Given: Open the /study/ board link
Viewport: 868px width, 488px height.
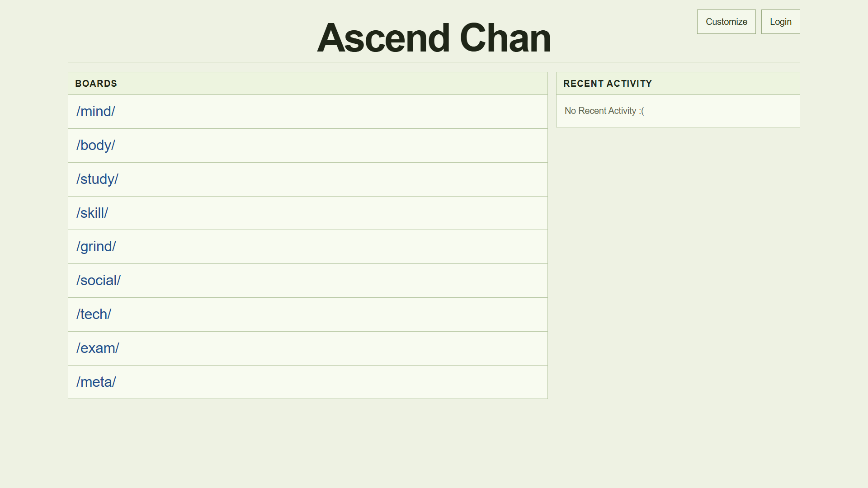Looking at the screenshot, I should pyautogui.click(x=97, y=179).
